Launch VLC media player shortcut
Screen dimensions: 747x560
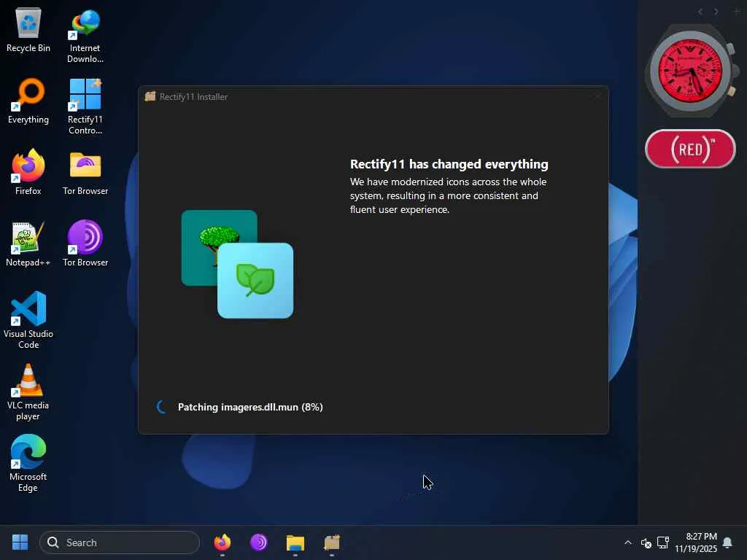[x=28, y=392]
